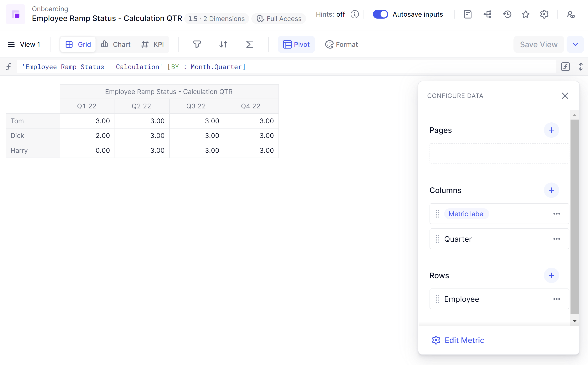Click Harry's Q1 22 cell showing 0.00
588x365 pixels.
coord(87,150)
